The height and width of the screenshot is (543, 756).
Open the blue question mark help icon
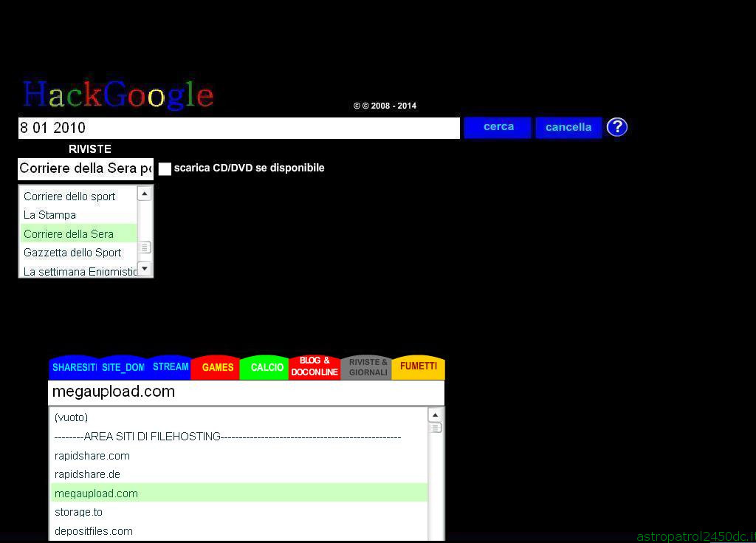pos(616,127)
